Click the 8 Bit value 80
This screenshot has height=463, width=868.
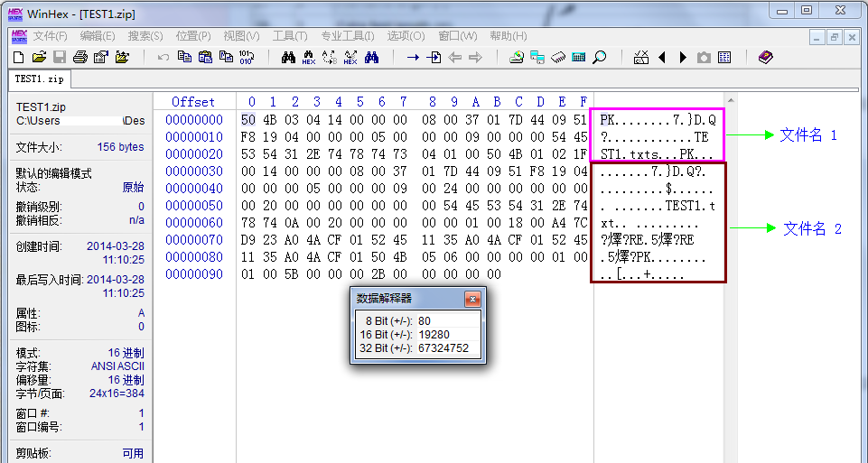point(425,320)
